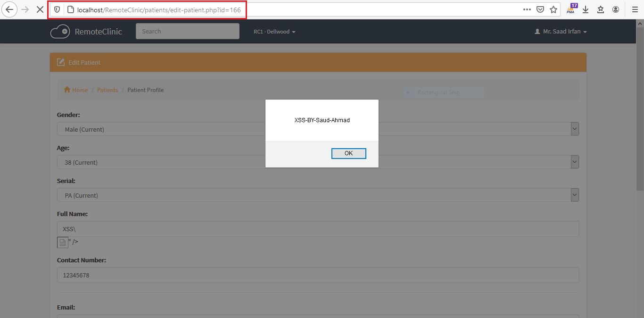The height and width of the screenshot is (318, 644).
Task: Click the Edit Patient pencil icon
Action: tap(61, 62)
